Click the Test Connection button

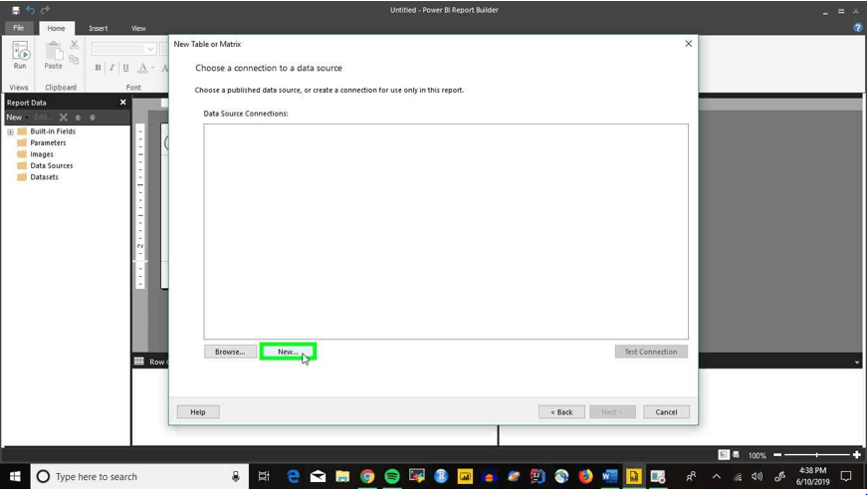click(651, 352)
